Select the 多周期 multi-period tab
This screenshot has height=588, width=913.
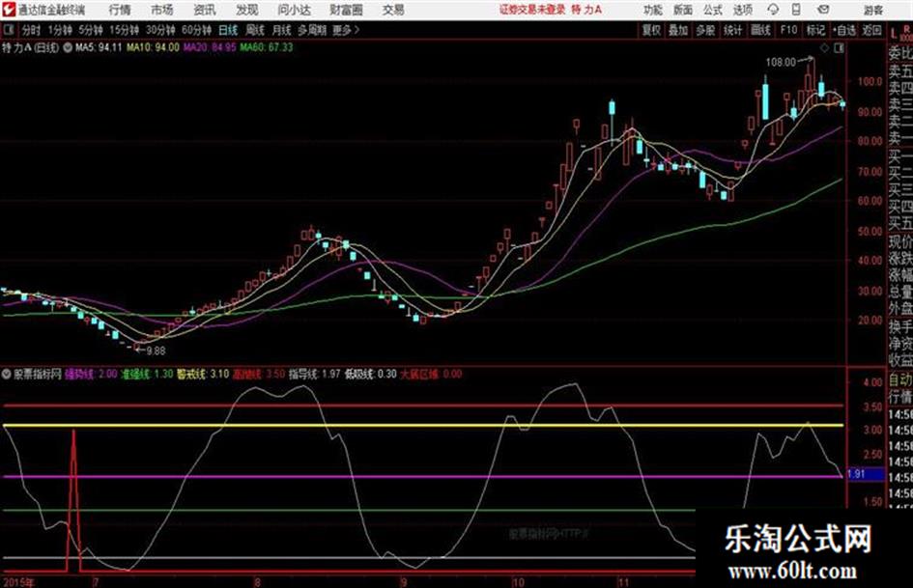coord(312,30)
